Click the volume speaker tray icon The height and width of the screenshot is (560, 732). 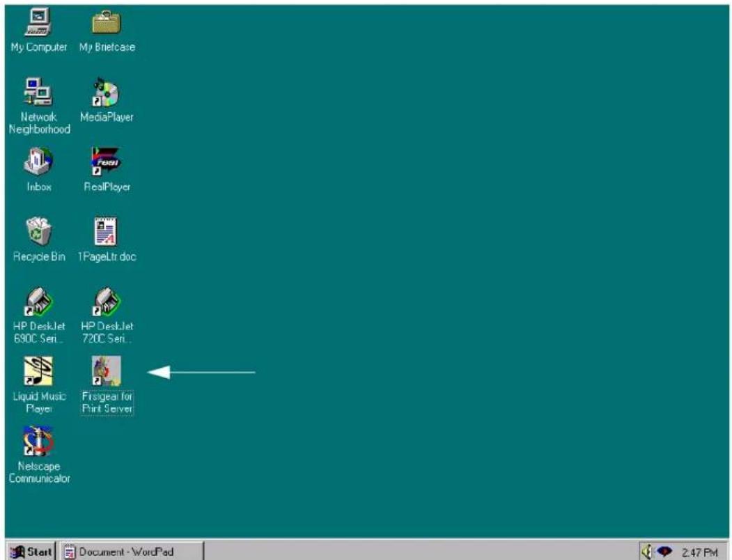pyautogui.click(x=647, y=552)
